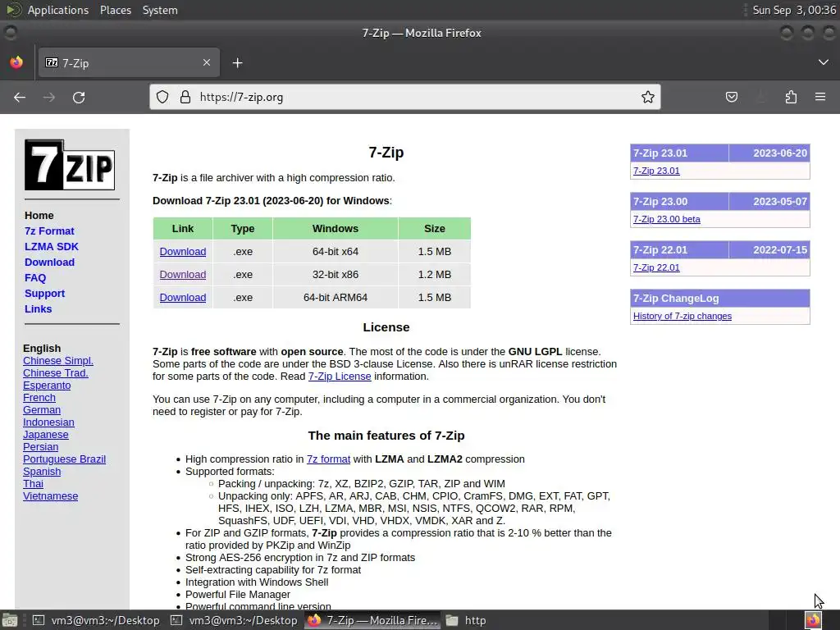This screenshot has width=840, height=630.
Task: Close the 7-Zip browser tab
Action: point(206,62)
